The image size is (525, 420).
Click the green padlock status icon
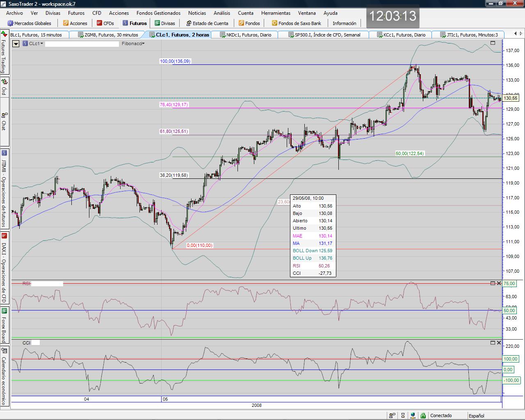423,415
